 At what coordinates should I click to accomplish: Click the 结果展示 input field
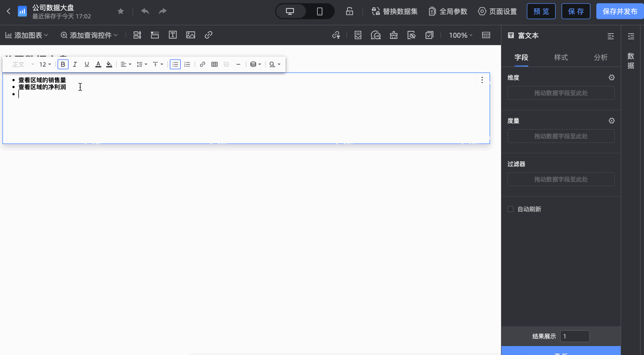pyautogui.click(x=575, y=336)
